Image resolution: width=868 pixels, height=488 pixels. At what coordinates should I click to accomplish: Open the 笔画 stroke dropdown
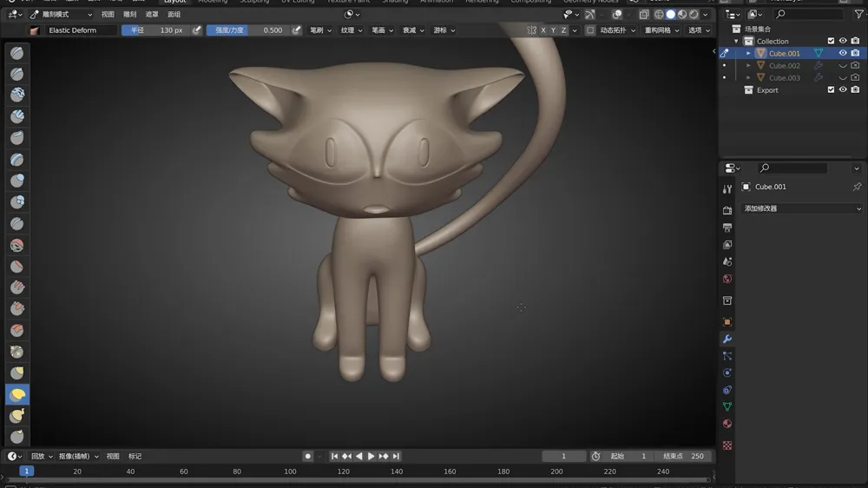(383, 30)
